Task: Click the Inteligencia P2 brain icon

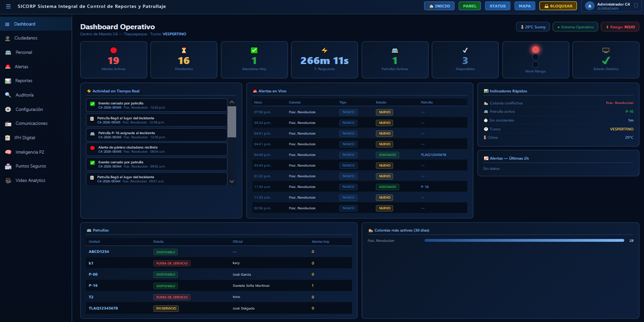Action: (x=7, y=152)
